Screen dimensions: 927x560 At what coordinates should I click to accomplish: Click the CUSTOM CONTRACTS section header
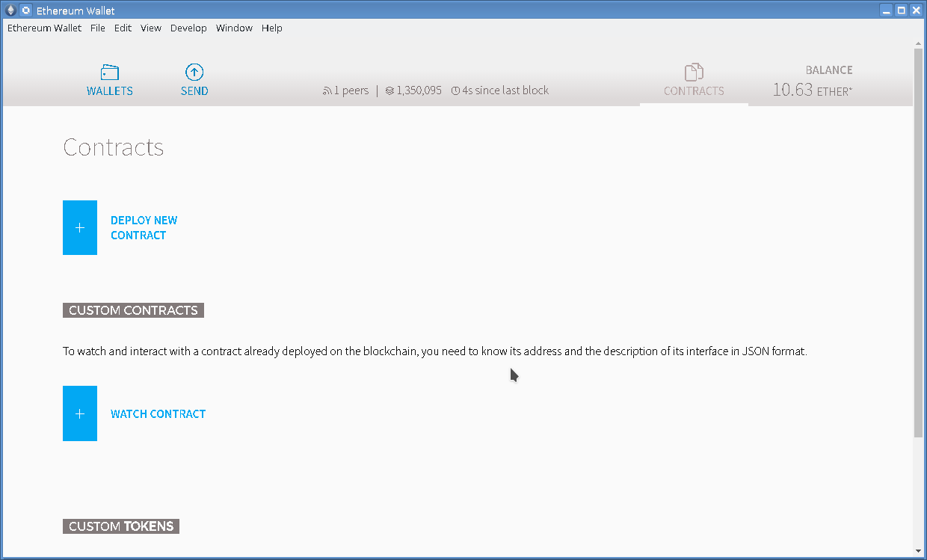click(133, 310)
